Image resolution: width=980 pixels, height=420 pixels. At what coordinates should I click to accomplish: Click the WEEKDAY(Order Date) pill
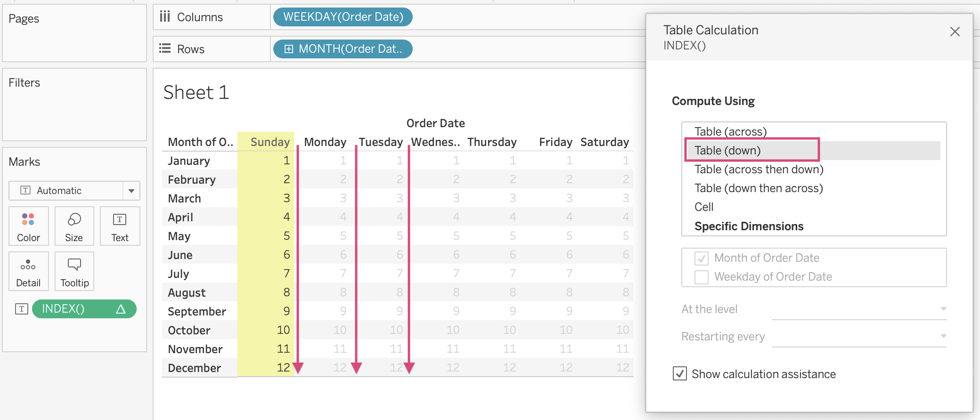(343, 17)
